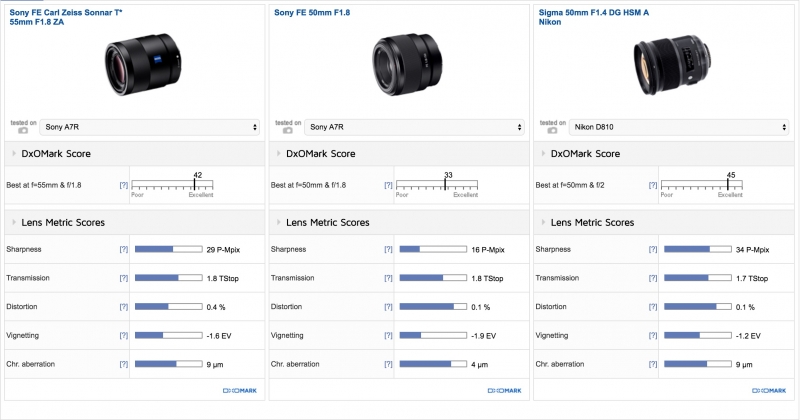The height and width of the screenshot is (420, 800).
Task: Open the Sony FE Carl Zeiss Sonnar 55mm link
Action: [66, 17]
